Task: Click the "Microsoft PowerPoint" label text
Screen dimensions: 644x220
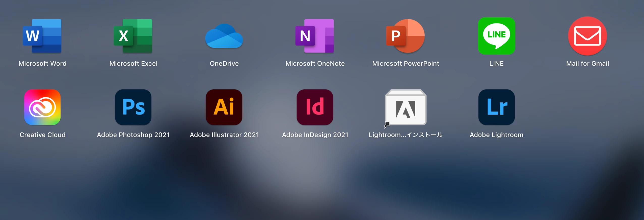Action: point(406,63)
